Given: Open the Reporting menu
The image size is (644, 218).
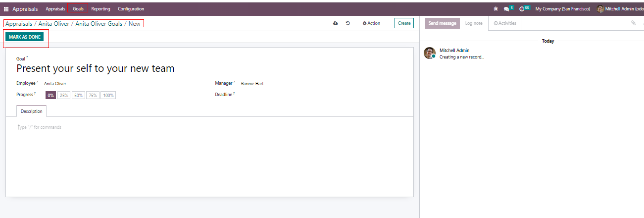Looking at the screenshot, I should coord(100,9).
